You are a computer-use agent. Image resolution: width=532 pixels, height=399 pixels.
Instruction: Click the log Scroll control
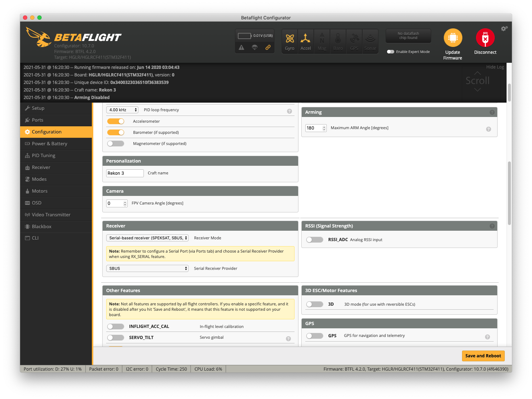(x=477, y=81)
